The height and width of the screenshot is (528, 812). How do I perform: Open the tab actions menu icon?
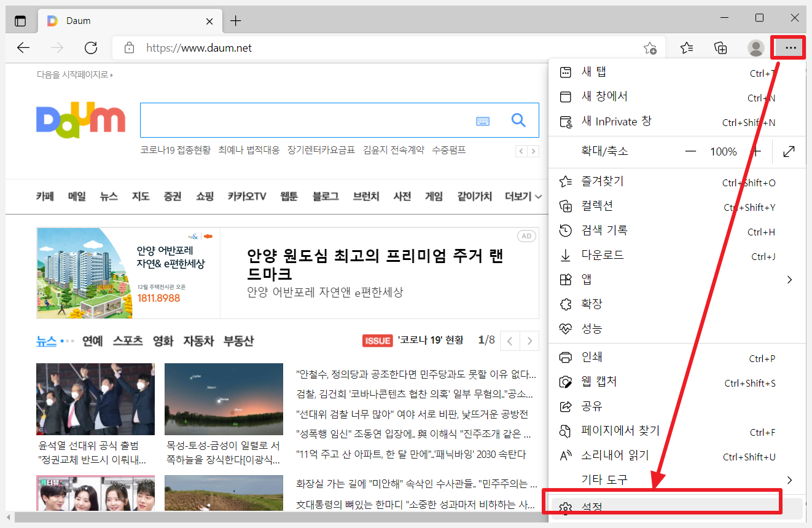tap(21, 21)
